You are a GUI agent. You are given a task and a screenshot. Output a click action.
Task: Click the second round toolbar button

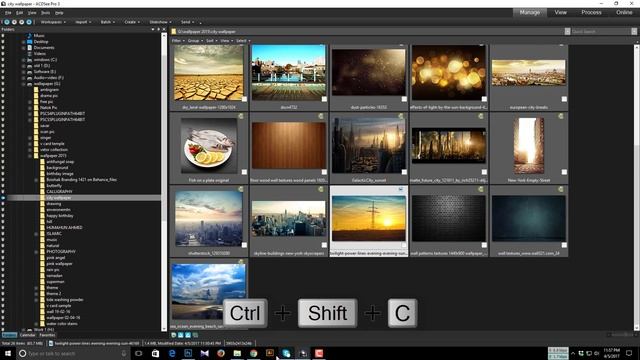pos(14,22)
